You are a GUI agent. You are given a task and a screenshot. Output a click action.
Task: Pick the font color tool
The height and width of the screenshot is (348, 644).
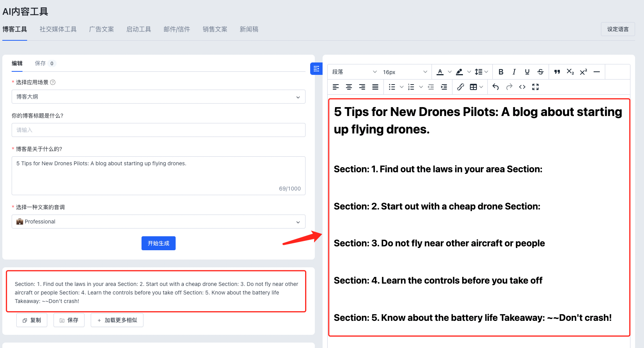tap(440, 72)
